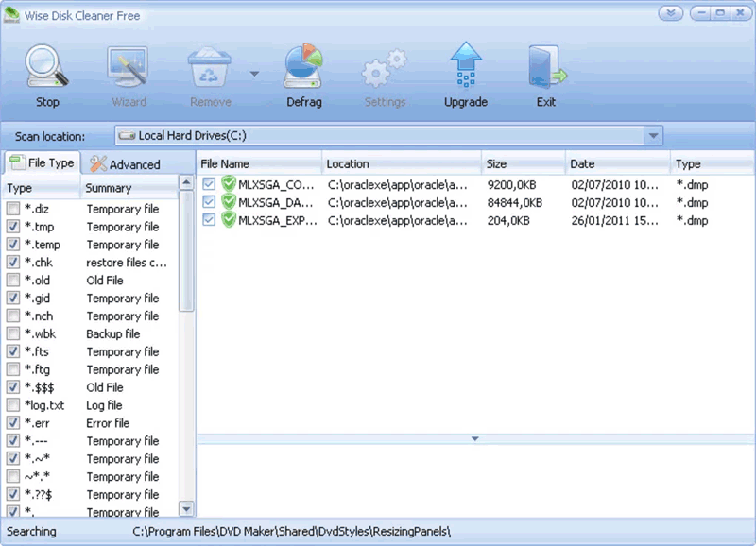The width and height of the screenshot is (756, 546).
Task: Uncheck the *.tmp file type
Action: 13,227
